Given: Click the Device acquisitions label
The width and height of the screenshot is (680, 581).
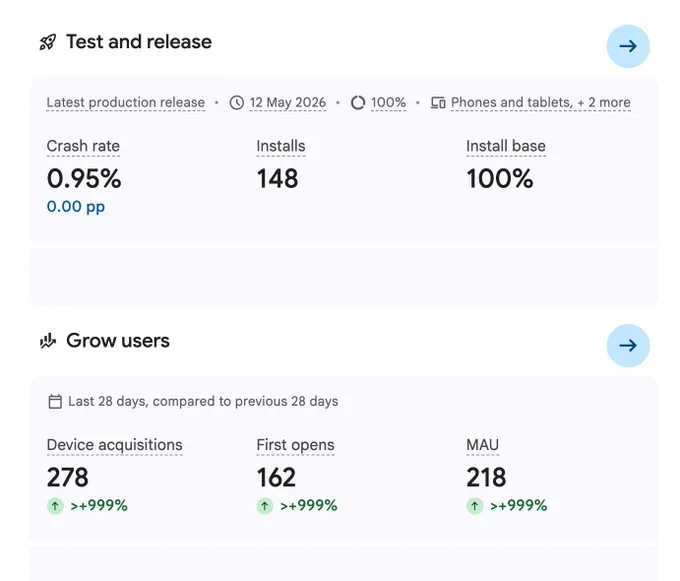Looking at the screenshot, I should (x=114, y=445).
